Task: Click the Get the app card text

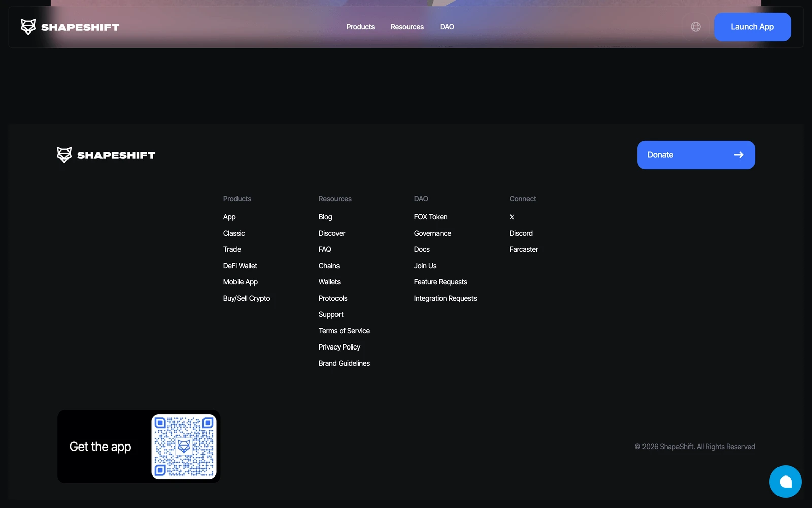Action: [x=100, y=447]
